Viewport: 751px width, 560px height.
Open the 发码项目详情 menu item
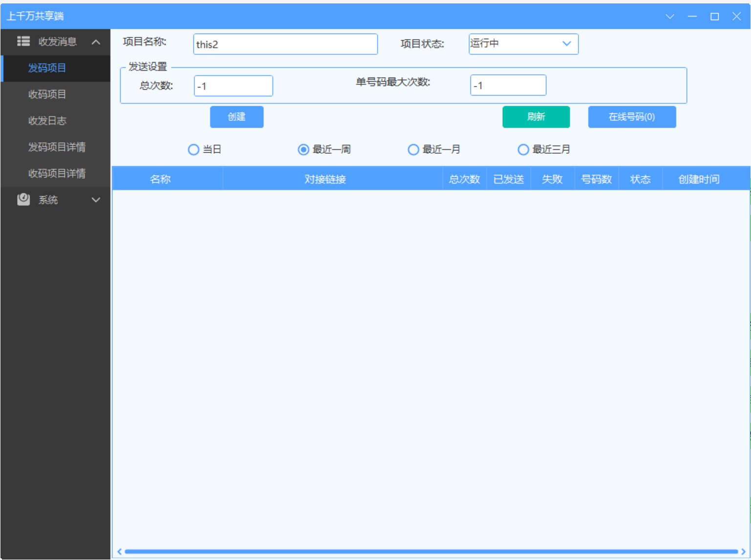coord(55,147)
